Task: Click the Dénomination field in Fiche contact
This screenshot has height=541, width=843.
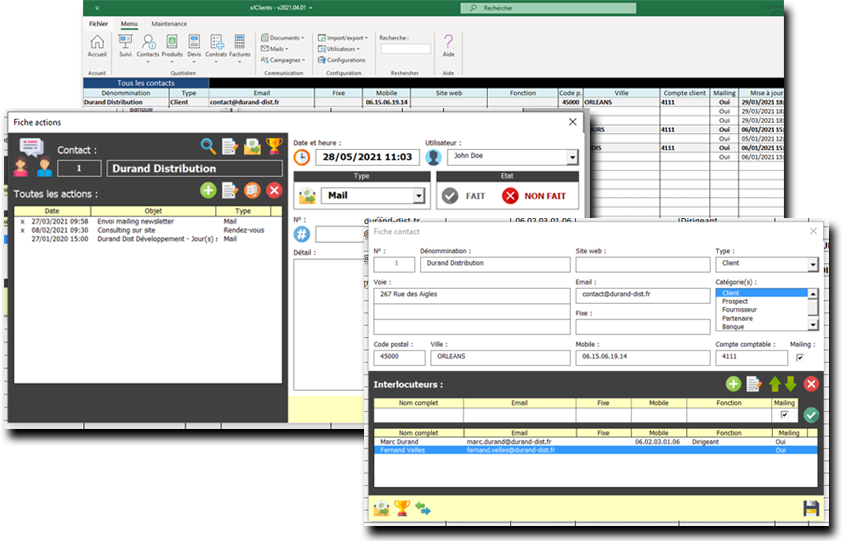Action: (x=495, y=264)
